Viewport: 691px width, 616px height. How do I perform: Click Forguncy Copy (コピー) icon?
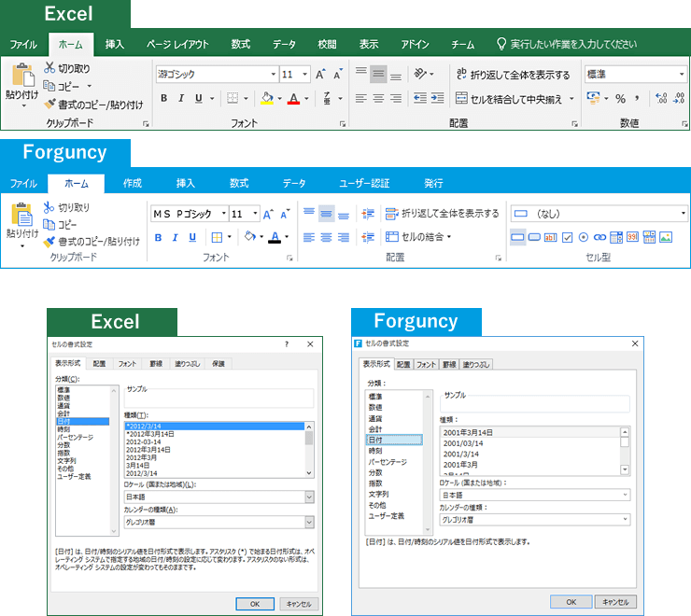(x=49, y=225)
